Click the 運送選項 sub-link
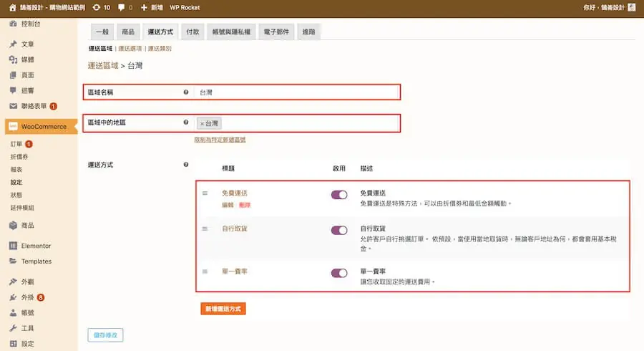This screenshot has width=644, height=351. pos(130,49)
